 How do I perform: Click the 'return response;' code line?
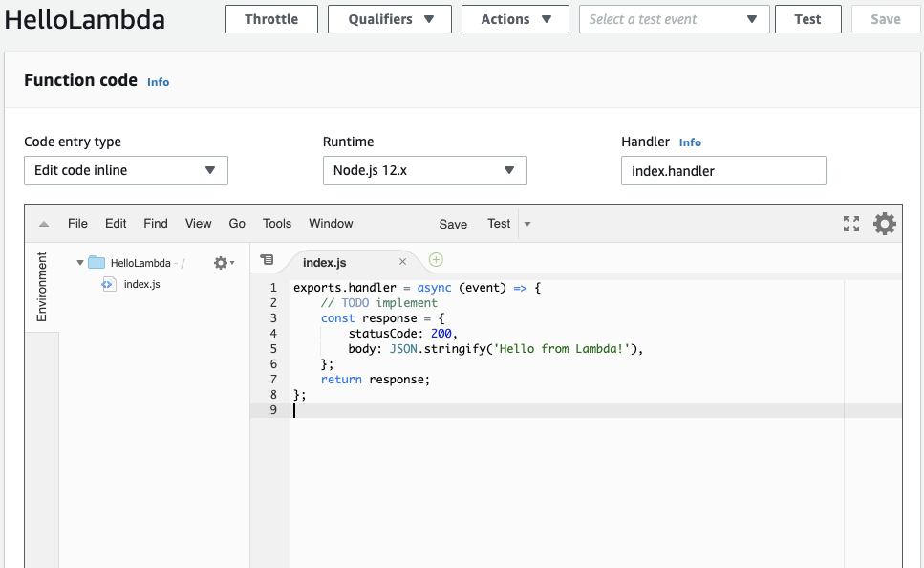(x=376, y=380)
